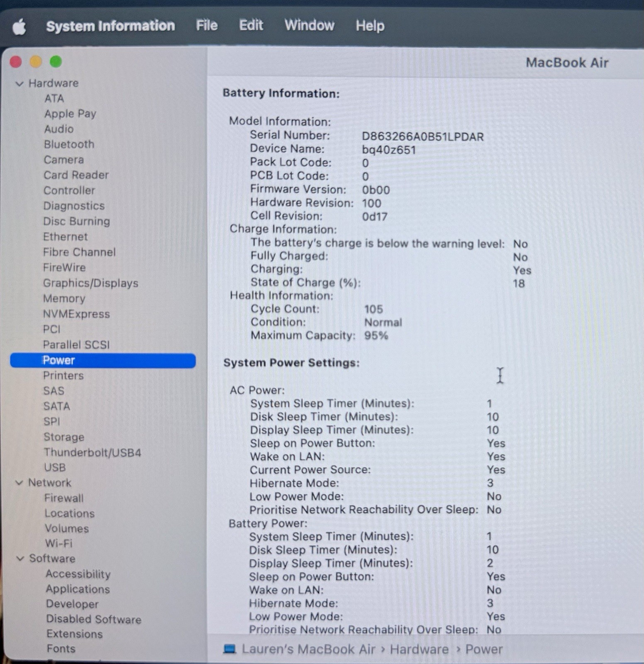Viewport: 644px width, 664px height.
Task: Click Hardware in the path bar
Action: [x=419, y=649]
